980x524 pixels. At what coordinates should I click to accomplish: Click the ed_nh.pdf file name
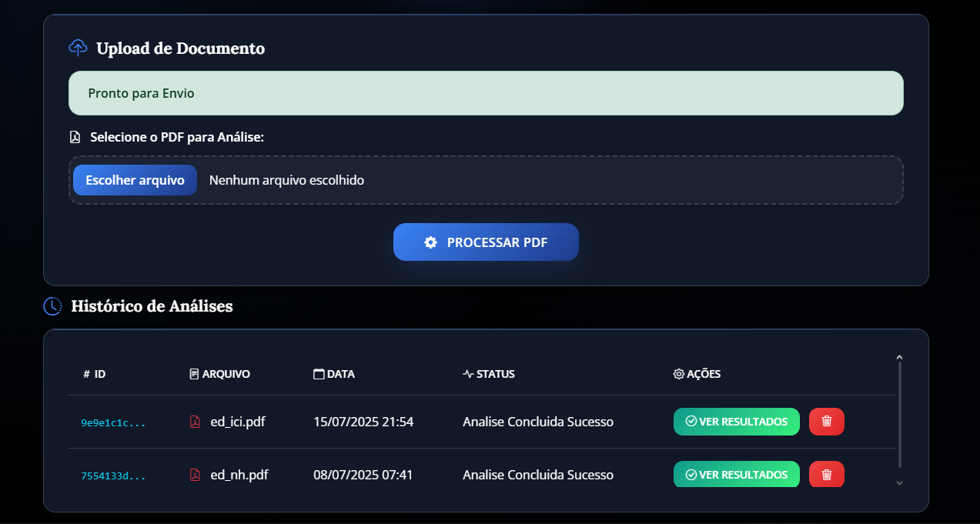click(239, 475)
